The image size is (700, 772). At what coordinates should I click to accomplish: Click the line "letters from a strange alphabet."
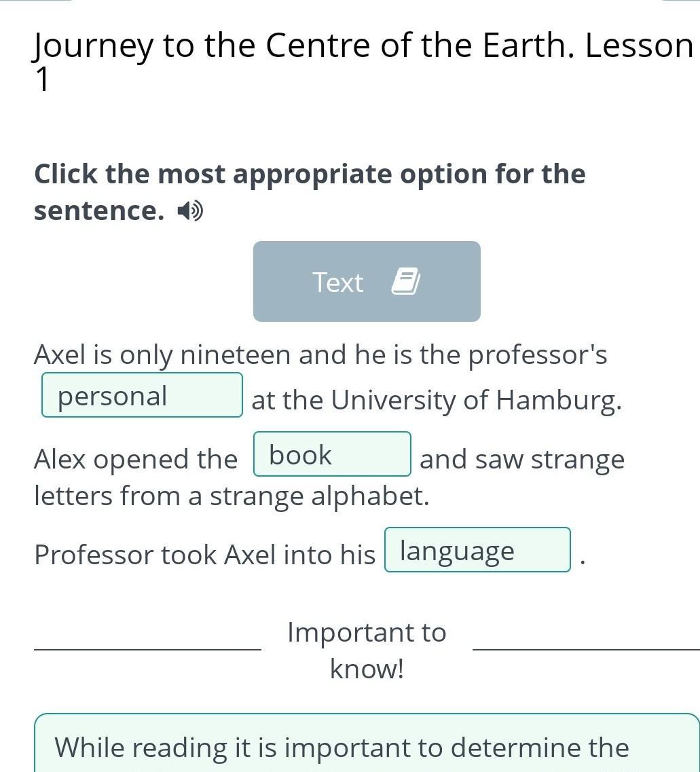232,496
